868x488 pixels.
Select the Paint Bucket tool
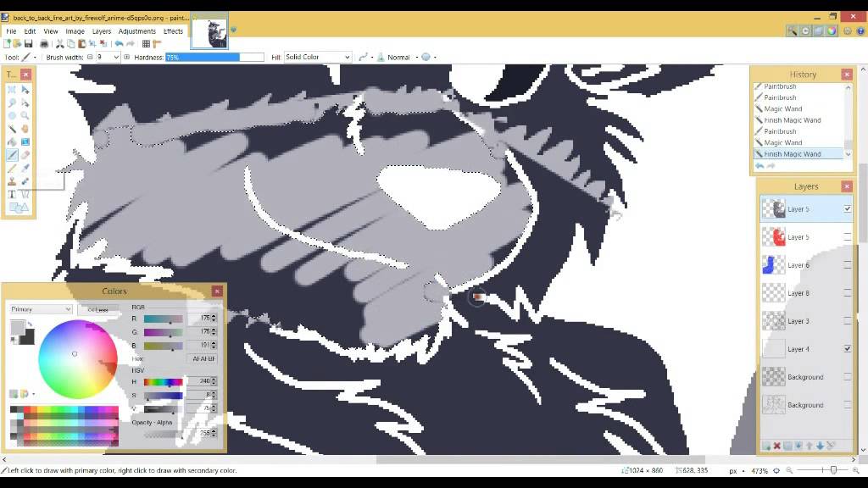pyautogui.click(x=12, y=142)
